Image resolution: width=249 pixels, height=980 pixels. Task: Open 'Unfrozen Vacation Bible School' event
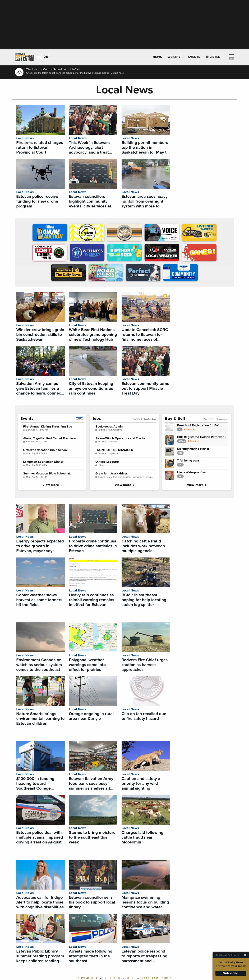tap(45, 450)
